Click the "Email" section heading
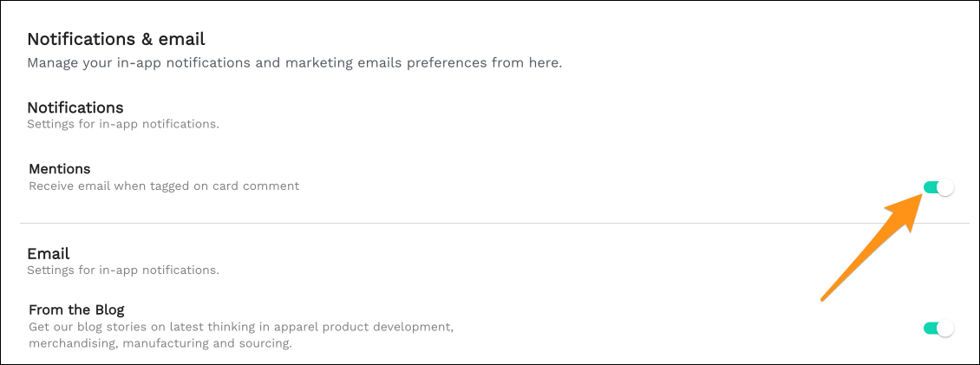The height and width of the screenshot is (365, 980). (49, 253)
